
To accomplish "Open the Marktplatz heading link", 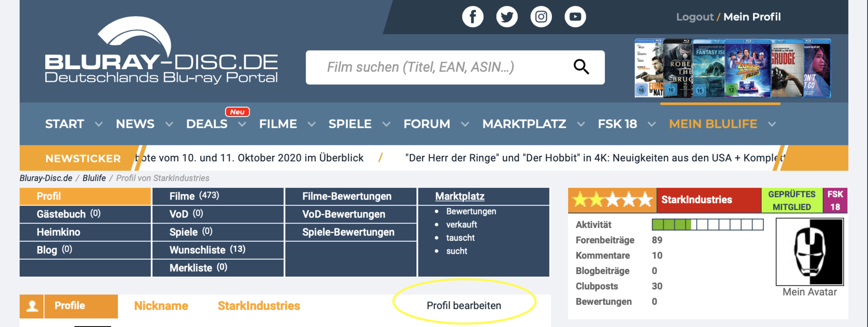I will click(x=460, y=196).
